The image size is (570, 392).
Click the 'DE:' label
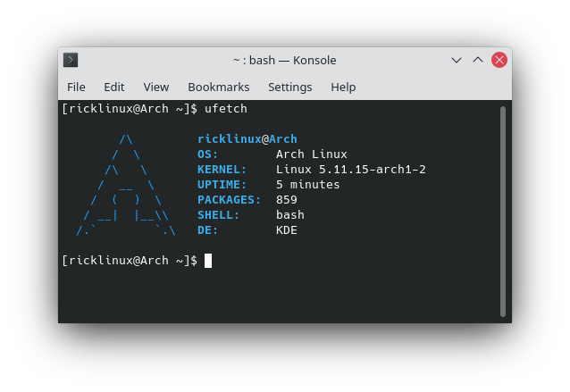[x=207, y=230]
